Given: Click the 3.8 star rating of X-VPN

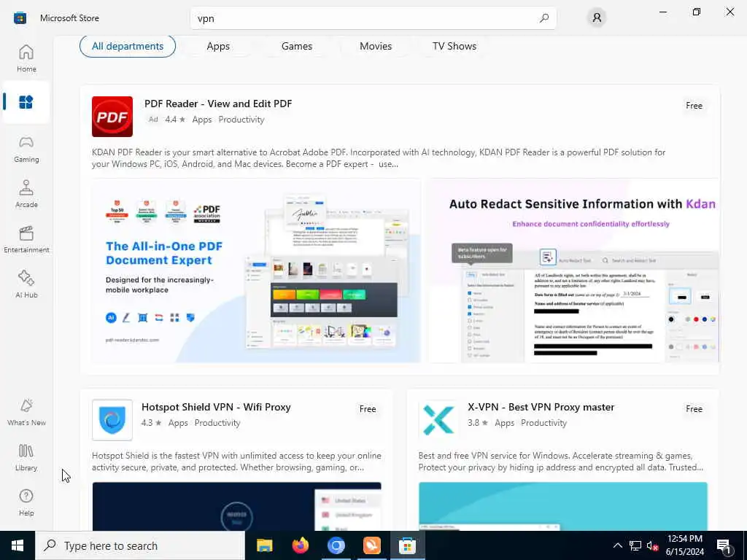Looking at the screenshot, I should (x=478, y=423).
